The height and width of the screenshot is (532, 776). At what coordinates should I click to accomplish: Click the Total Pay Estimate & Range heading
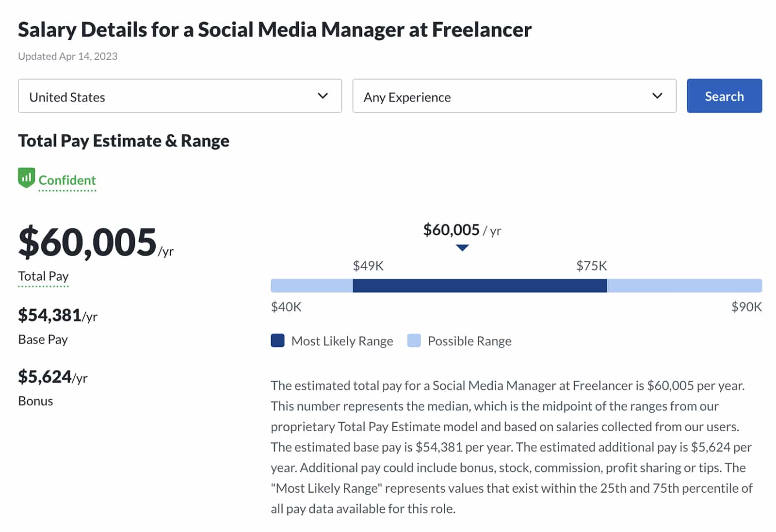tap(124, 141)
